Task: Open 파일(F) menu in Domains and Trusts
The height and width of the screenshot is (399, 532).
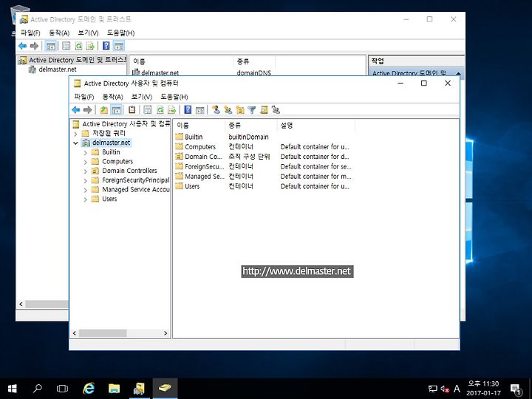Action: click(x=30, y=33)
